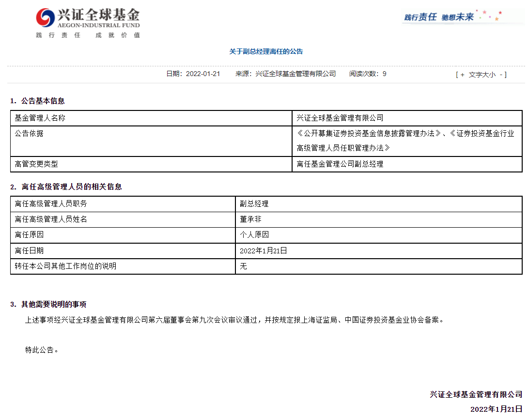Click the 文字大小 label
528x420 pixels.
(x=482, y=75)
